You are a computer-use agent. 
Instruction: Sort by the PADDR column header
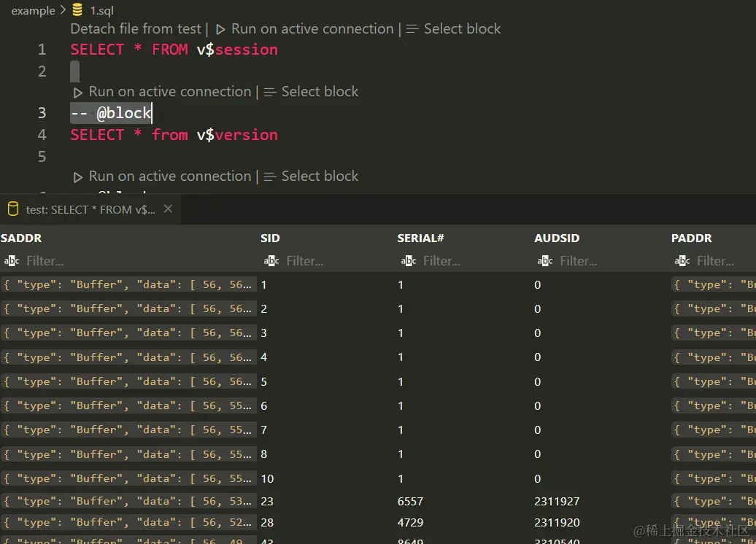pyautogui.click(x=691, y=238)
